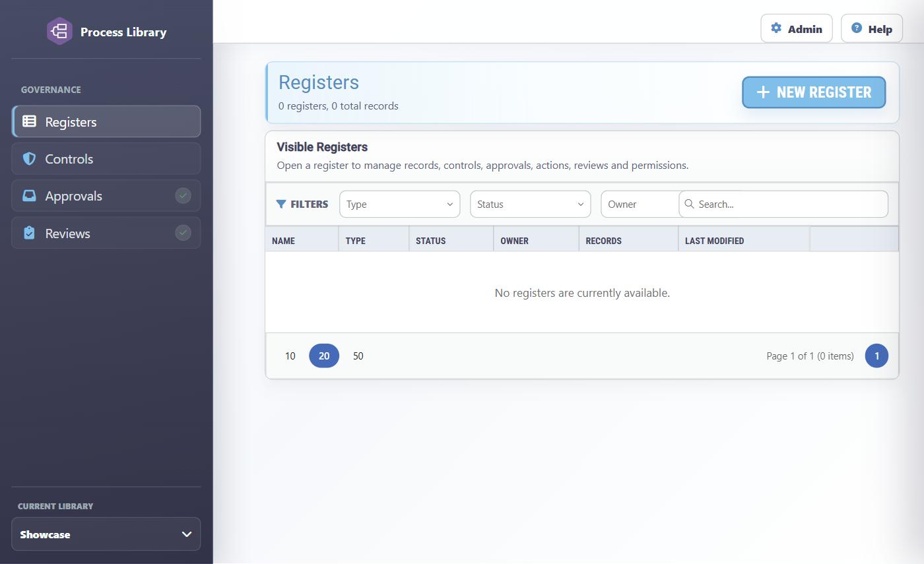Set page size to 20
Screen dimensions: 924x564
click(x=324, y=356)
